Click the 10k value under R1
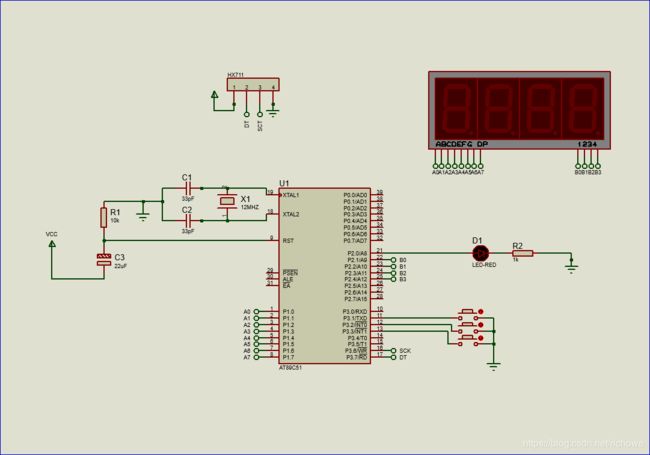 coord(114,220)
